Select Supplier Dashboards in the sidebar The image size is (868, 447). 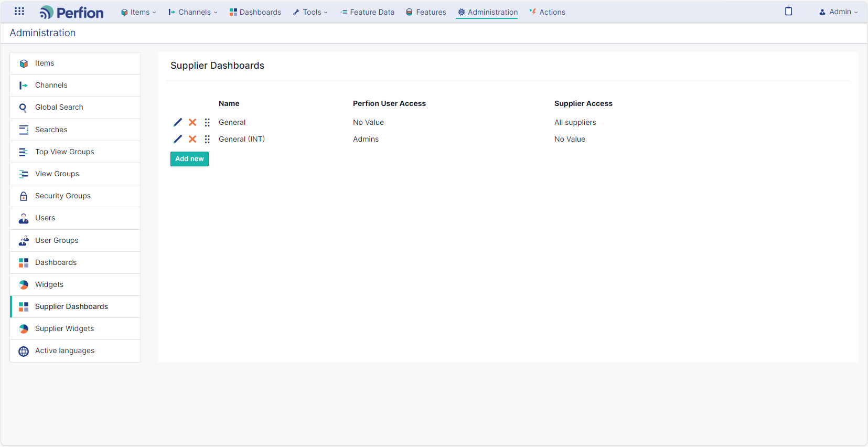point(75,306)
